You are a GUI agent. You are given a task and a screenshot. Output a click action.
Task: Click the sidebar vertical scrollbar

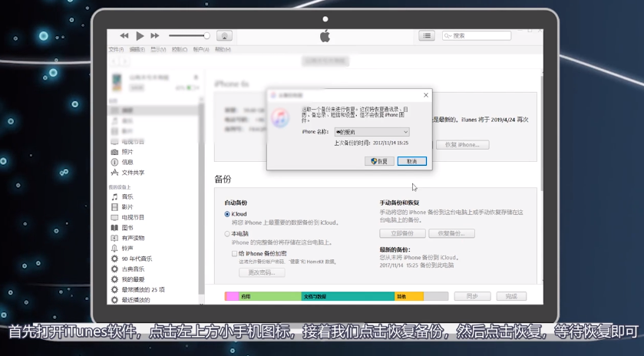[x=201, y=197]
